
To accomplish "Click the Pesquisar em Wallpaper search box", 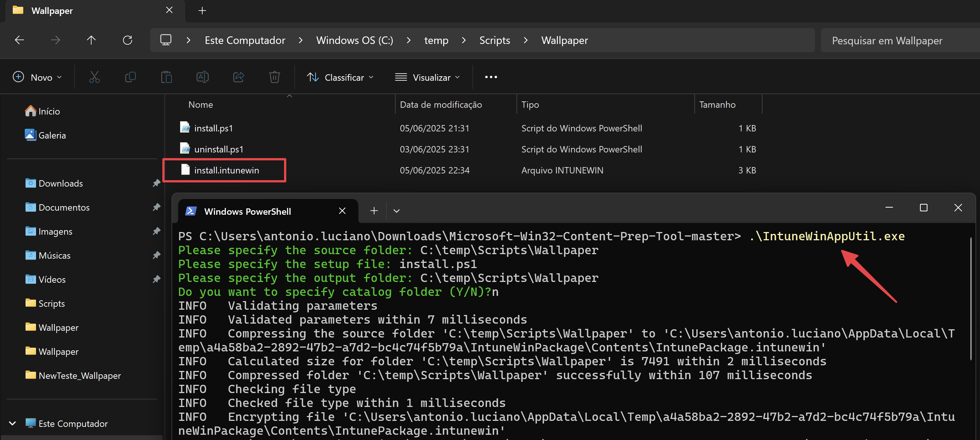I will (900, 40).
